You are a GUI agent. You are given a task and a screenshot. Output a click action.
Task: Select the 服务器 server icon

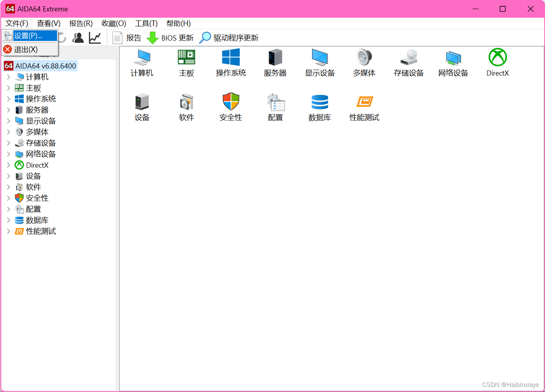pyautogui.click(x=275, y=62)
